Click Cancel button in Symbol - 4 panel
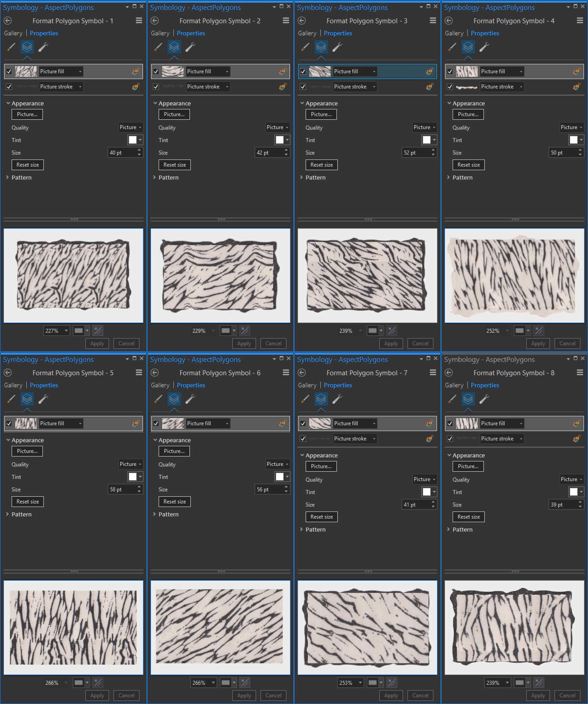The image size is (588, 704). point(567,344)
